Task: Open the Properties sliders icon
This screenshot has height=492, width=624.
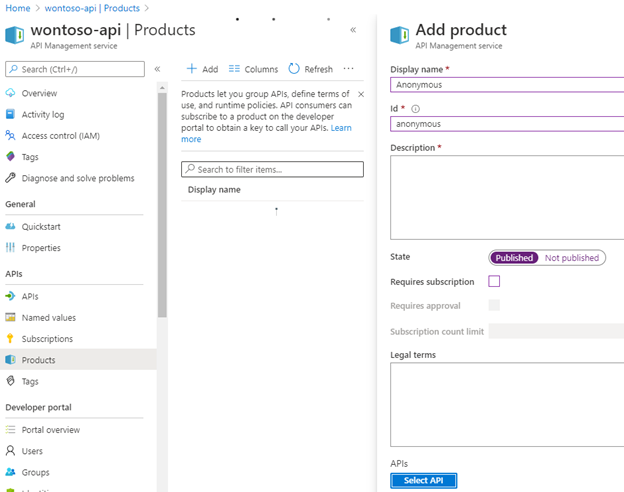Action: [x=10, y=248]
